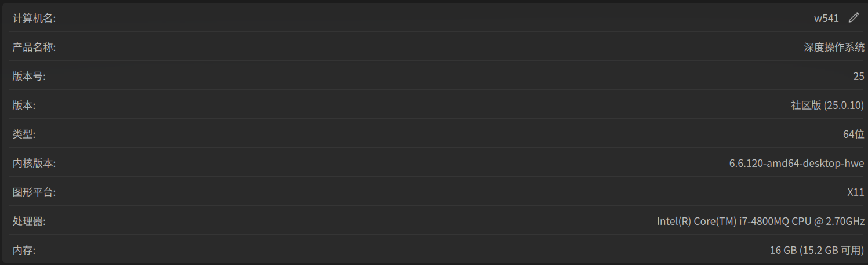Select the X11 graphics platform value

[x=856, y=193]
